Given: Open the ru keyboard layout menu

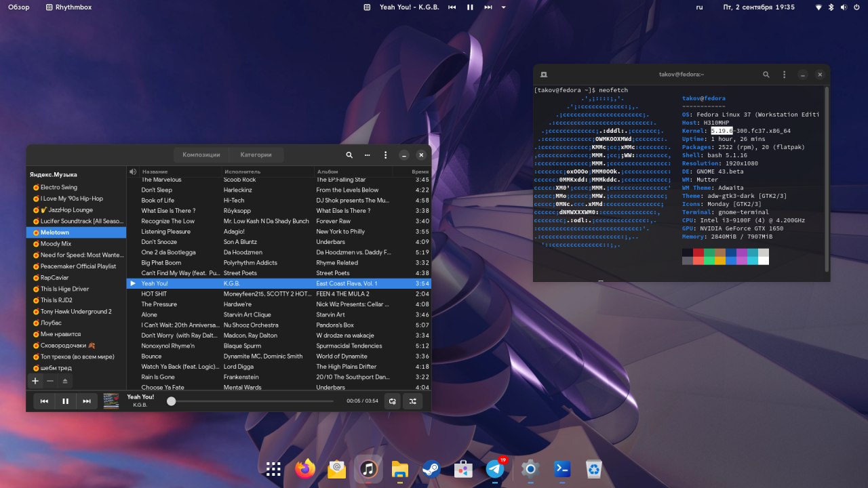Looking at the screenshot, I should (x=699, y=7).
